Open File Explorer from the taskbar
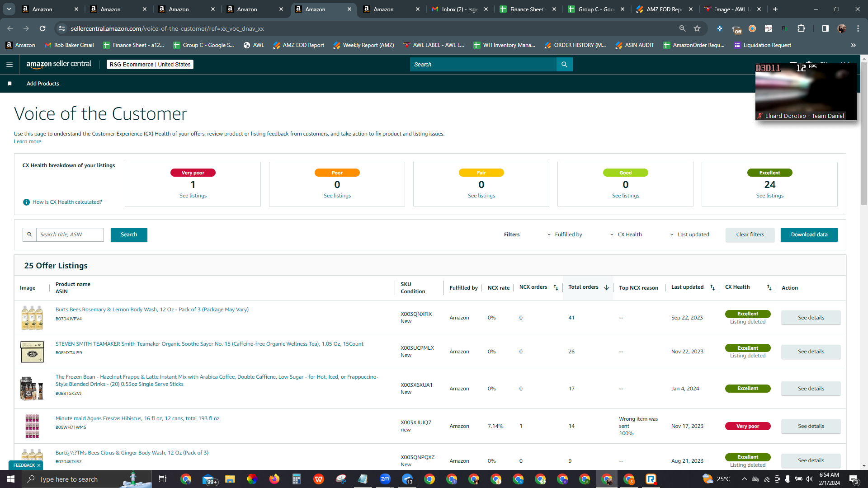The height and width of the screenshot is (488, 868). 230,479
